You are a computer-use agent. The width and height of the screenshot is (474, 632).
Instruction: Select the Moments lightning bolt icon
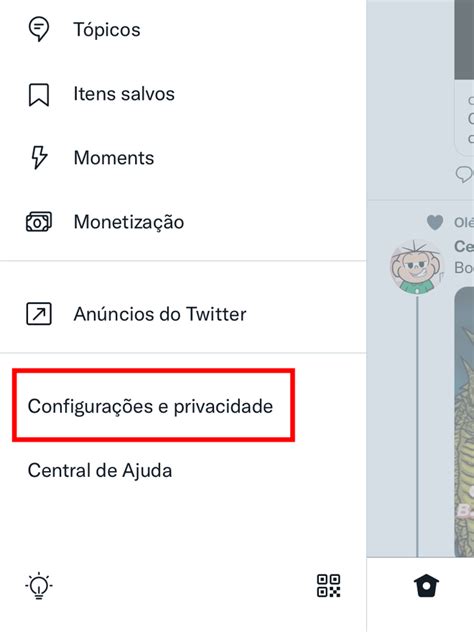(39, 158)
